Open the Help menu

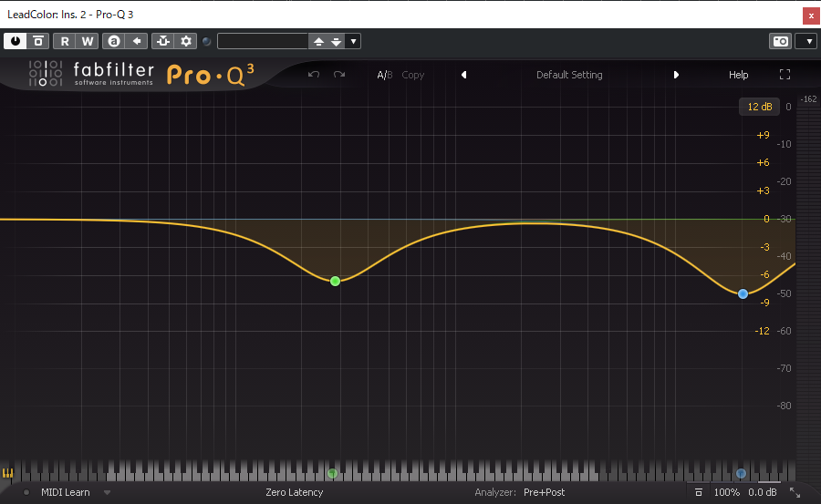pos(738,75)
